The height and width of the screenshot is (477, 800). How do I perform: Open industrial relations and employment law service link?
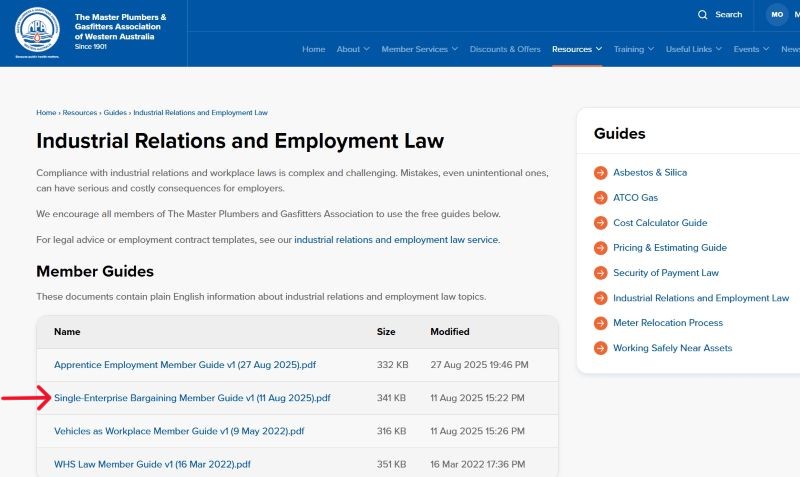396,240
